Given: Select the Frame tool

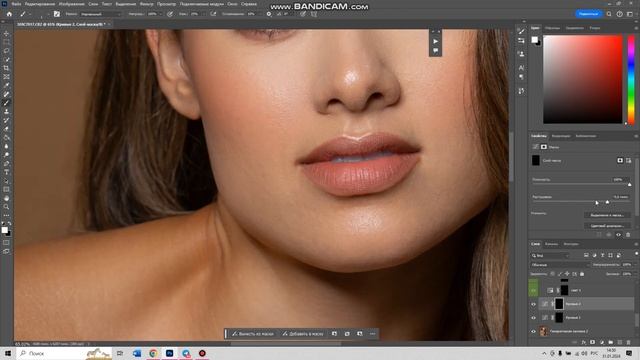Looking at the screenshot, I should pos(6,77).
